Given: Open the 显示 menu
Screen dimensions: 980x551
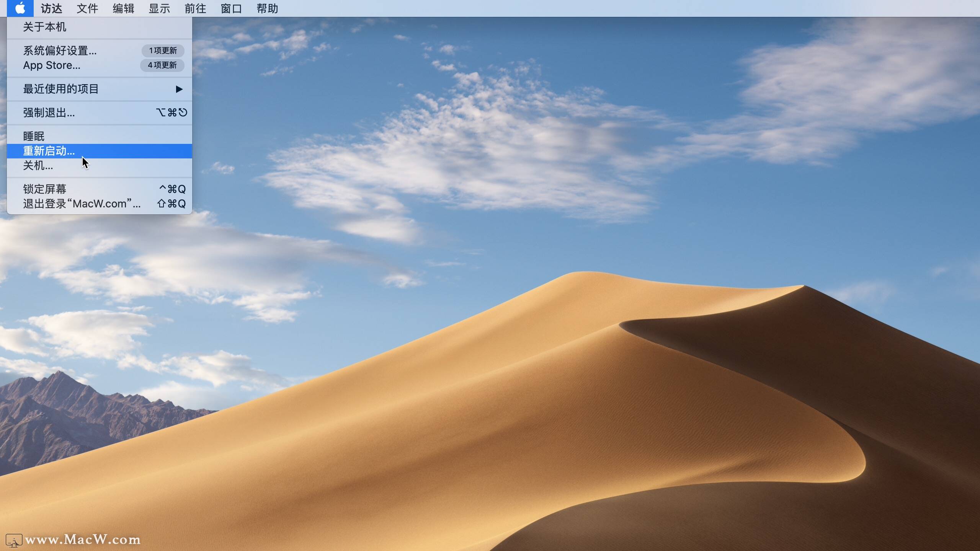Looking at the screenshot, I should pyautogui.click(x=159, y=8).
